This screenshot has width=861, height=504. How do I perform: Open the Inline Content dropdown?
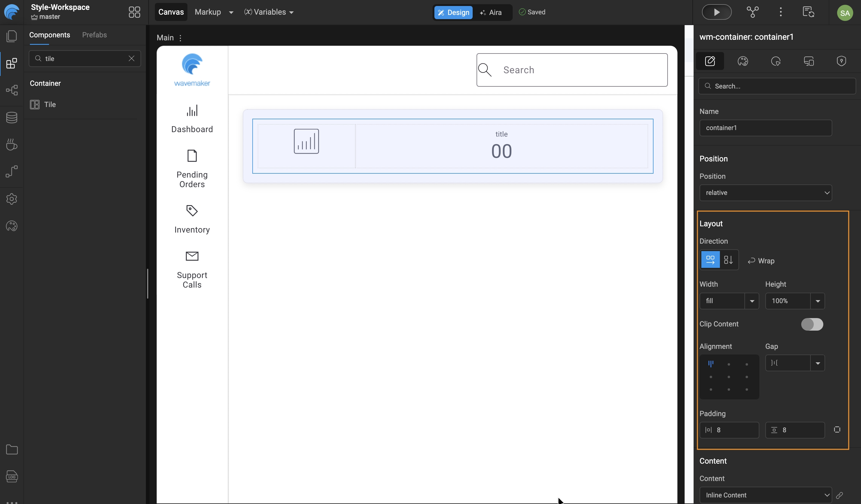(x=766, y=495)
